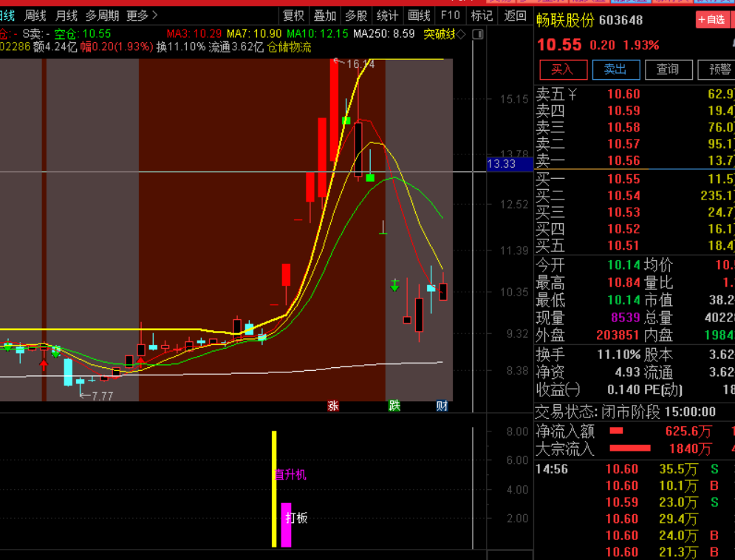Expand the 更多 period options

pos(142,16)
